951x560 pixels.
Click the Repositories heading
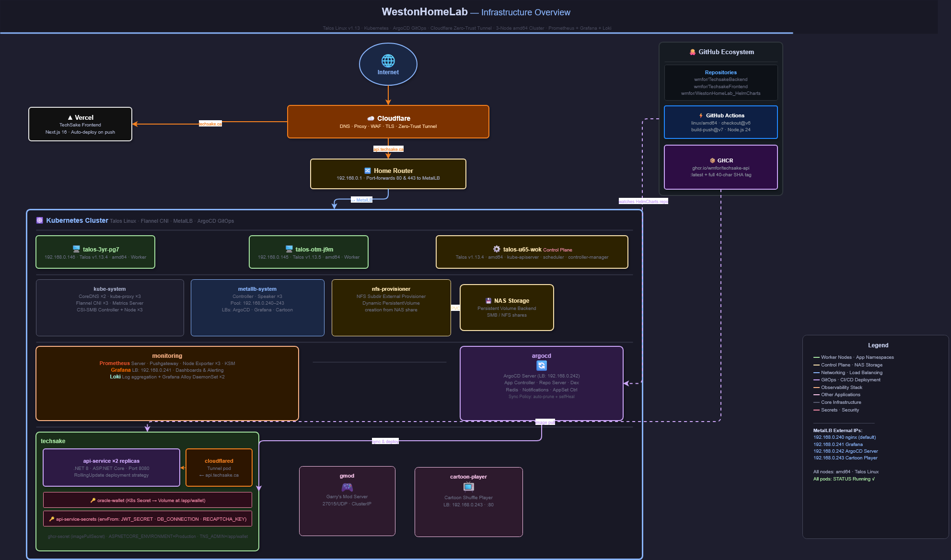click(x=721, y=72)
